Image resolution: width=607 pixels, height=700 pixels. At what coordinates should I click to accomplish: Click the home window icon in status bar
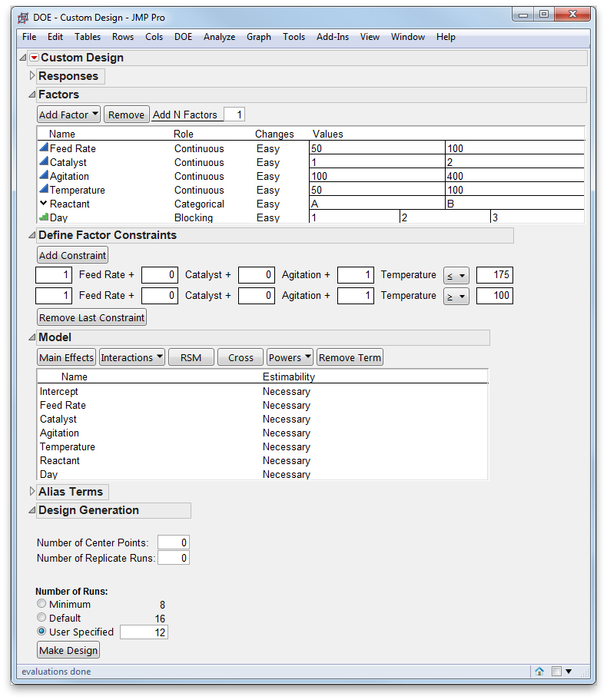point(539,671)
